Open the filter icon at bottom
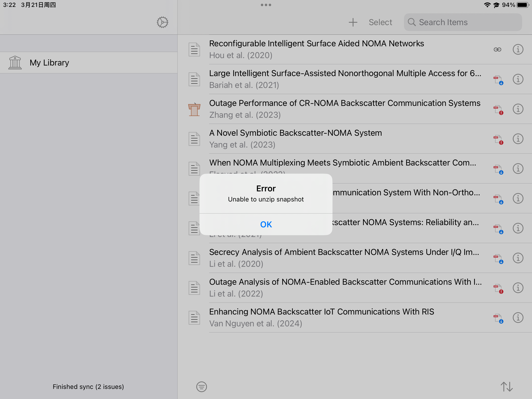The height and width of the screenshot is (399, 532). (201, 387)
